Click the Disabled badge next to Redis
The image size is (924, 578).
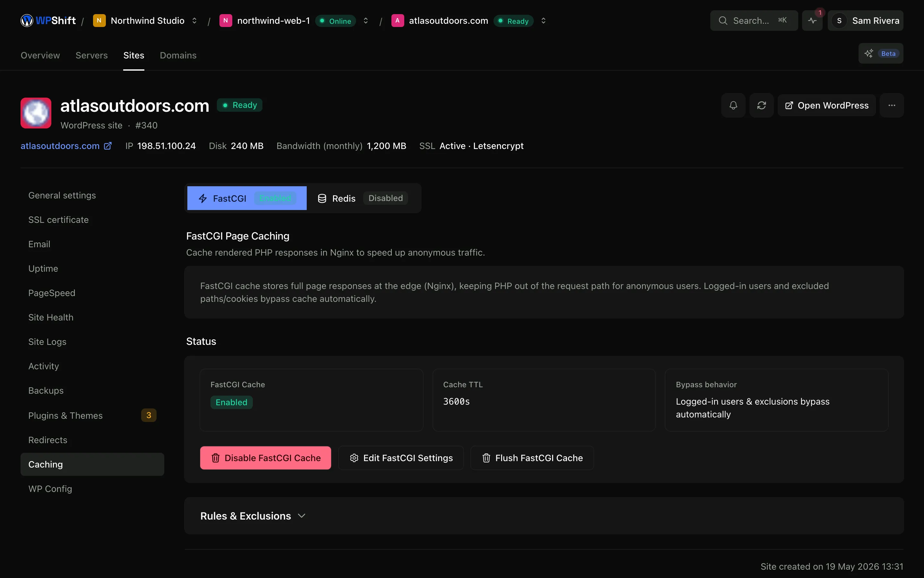[385, 198]
